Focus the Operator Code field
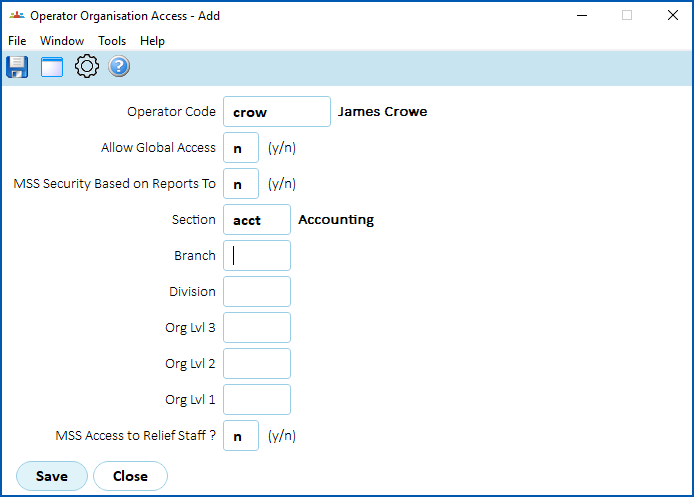This screenshot has width=694, height=497. [x=277, y=112]
